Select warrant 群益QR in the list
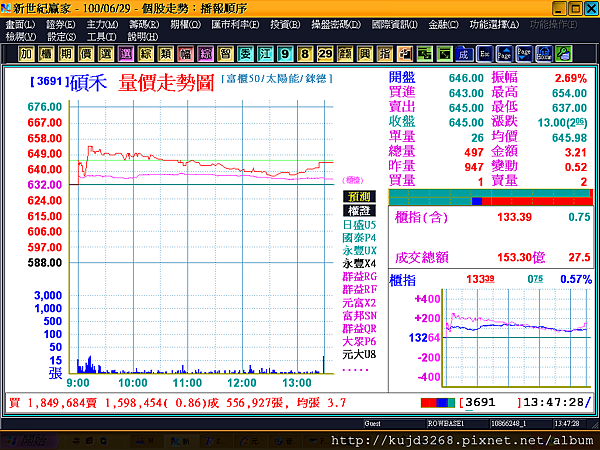 pos(359,329)
